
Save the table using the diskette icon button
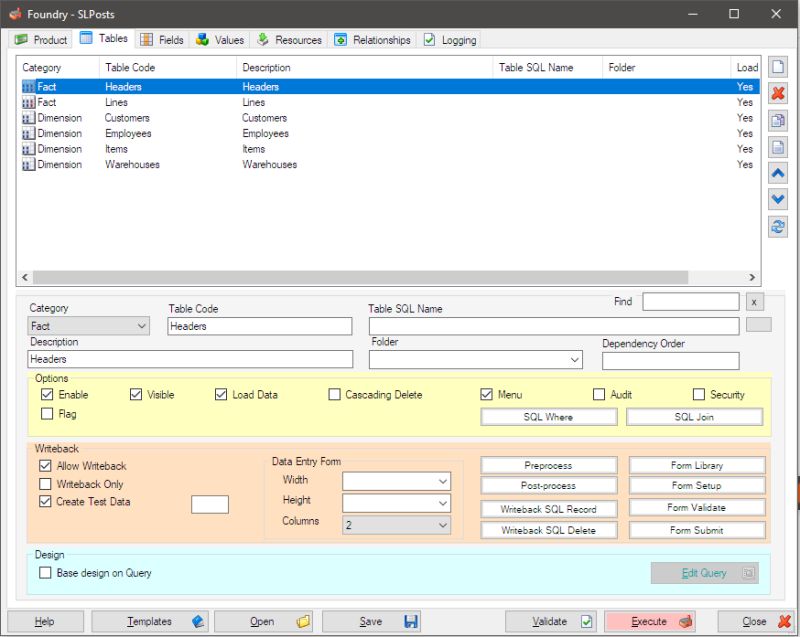pos(371,621)
